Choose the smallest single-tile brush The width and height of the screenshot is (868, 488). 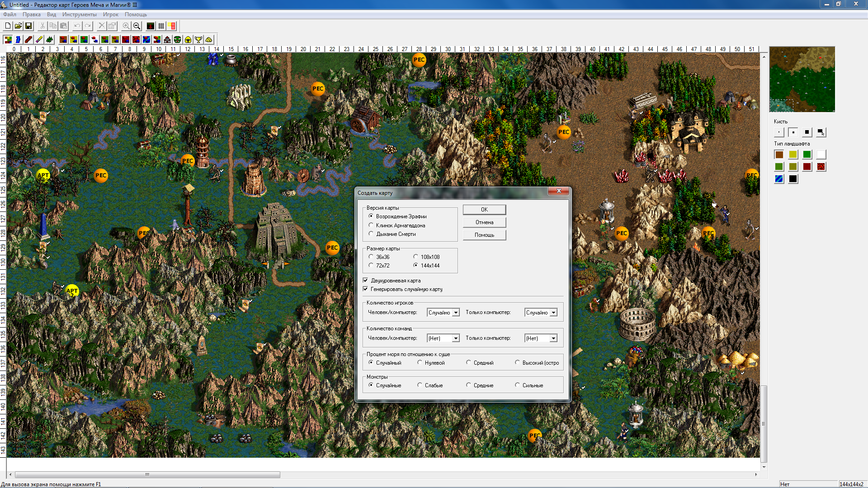779,132
